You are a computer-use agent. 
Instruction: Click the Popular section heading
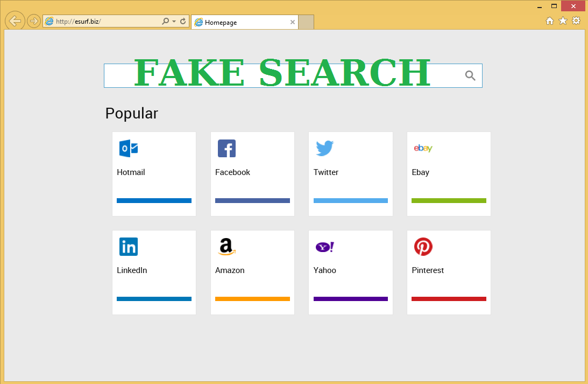click(132, 113)
